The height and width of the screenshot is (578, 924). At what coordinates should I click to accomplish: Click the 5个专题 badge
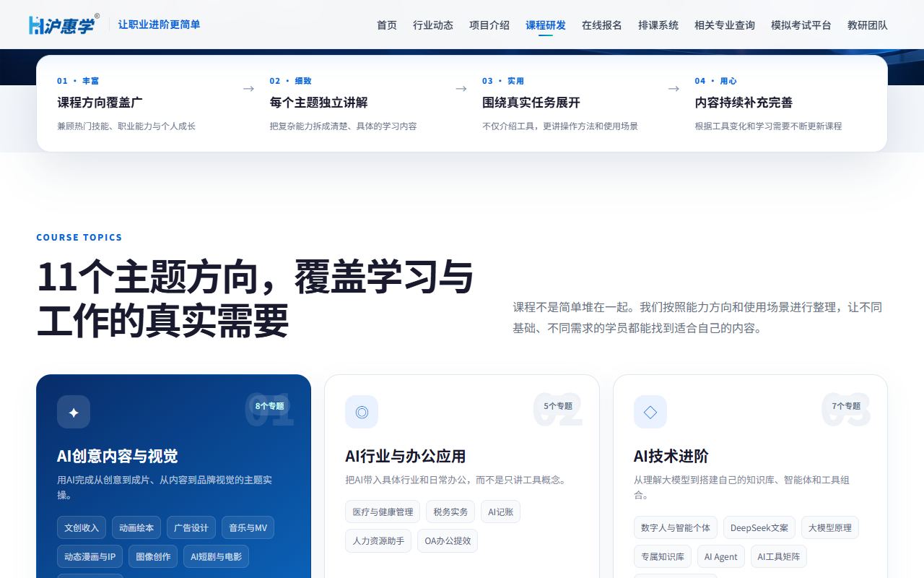558,406
